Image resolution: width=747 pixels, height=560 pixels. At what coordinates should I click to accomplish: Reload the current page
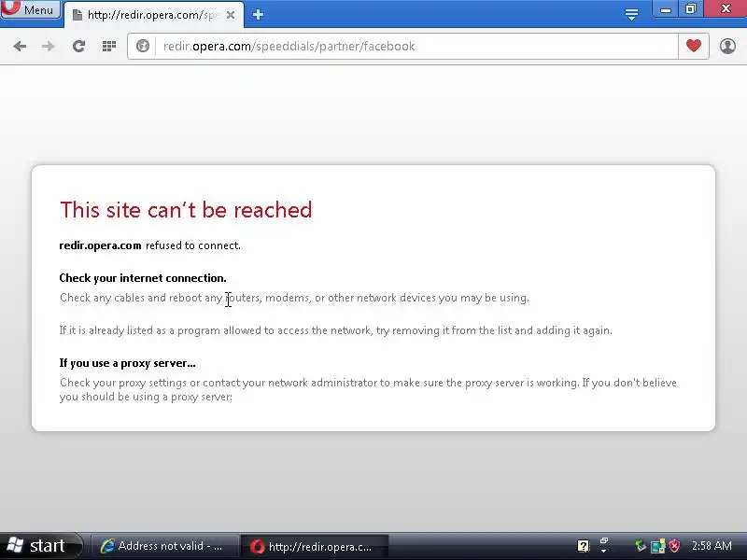coord(78,46)
